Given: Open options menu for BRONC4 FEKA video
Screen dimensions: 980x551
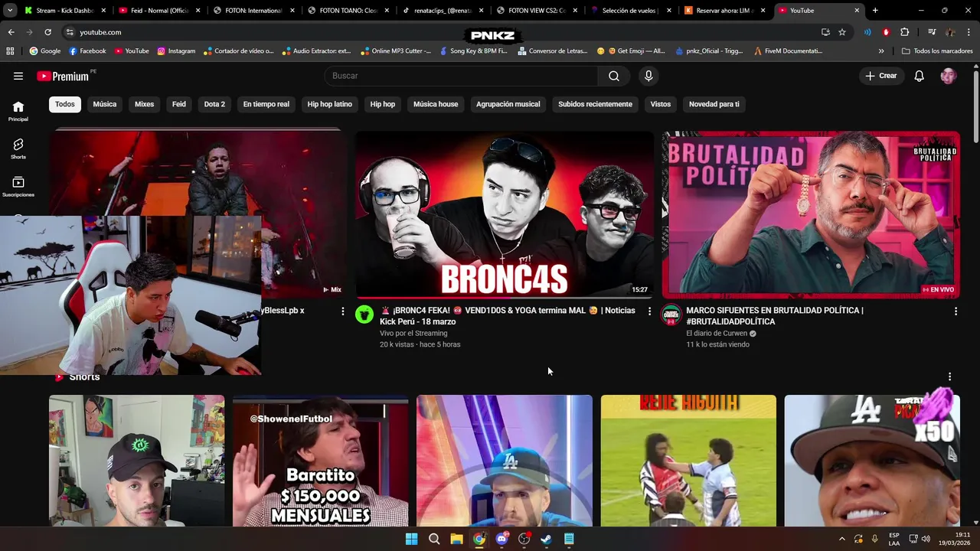Looking at the screenshot, I should [x=649, y=311].
